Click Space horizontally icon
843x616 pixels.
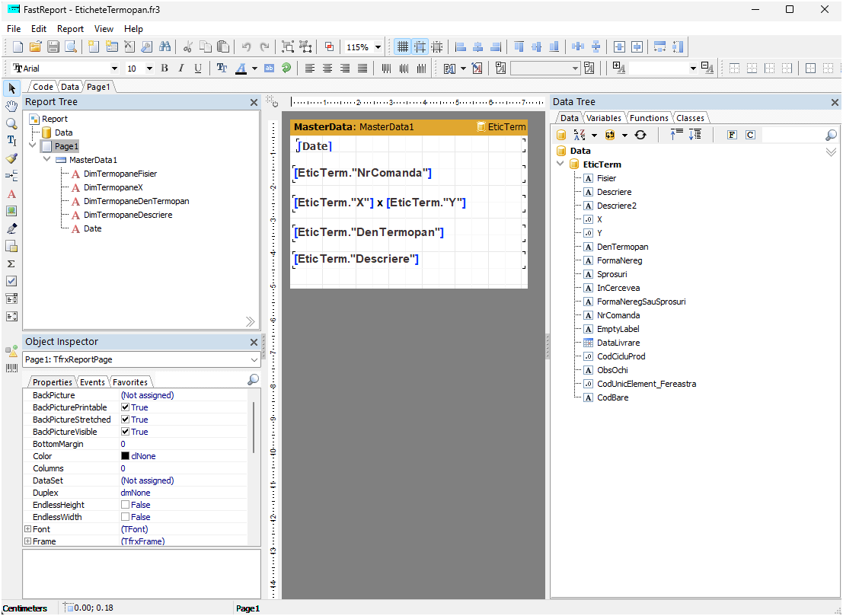[578, 46]
